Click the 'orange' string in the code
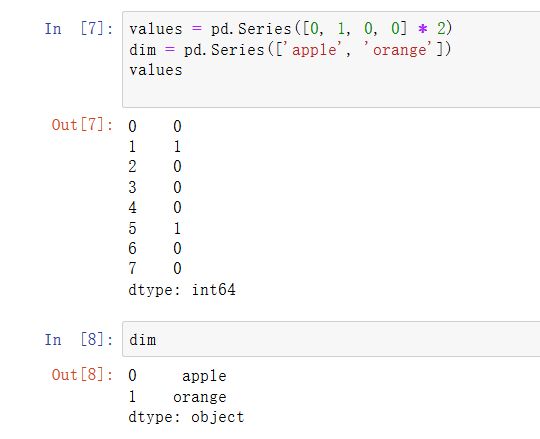The image size is (540, 439). 399,50
